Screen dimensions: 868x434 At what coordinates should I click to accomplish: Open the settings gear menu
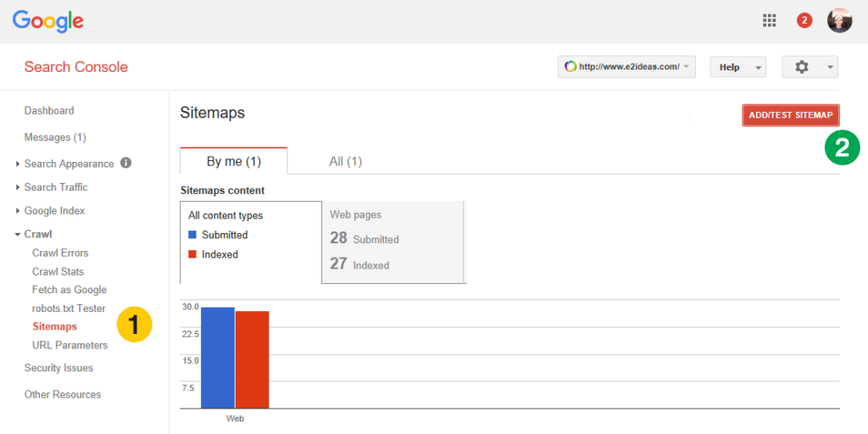[802, 67]
